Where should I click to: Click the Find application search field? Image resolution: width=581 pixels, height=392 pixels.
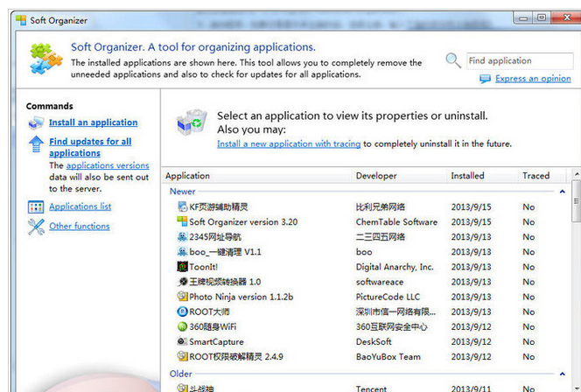click(520, 60)
